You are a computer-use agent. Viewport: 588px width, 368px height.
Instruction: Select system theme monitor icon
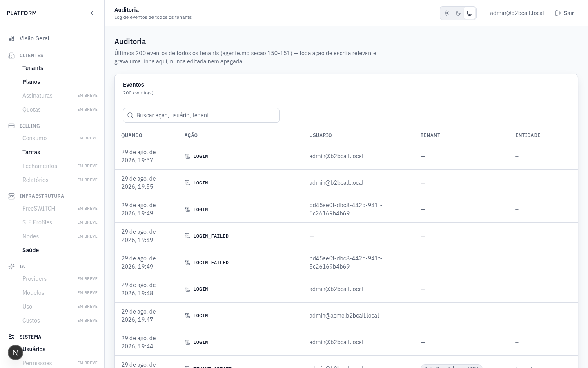pyautogui.click(x=470, y=13)
